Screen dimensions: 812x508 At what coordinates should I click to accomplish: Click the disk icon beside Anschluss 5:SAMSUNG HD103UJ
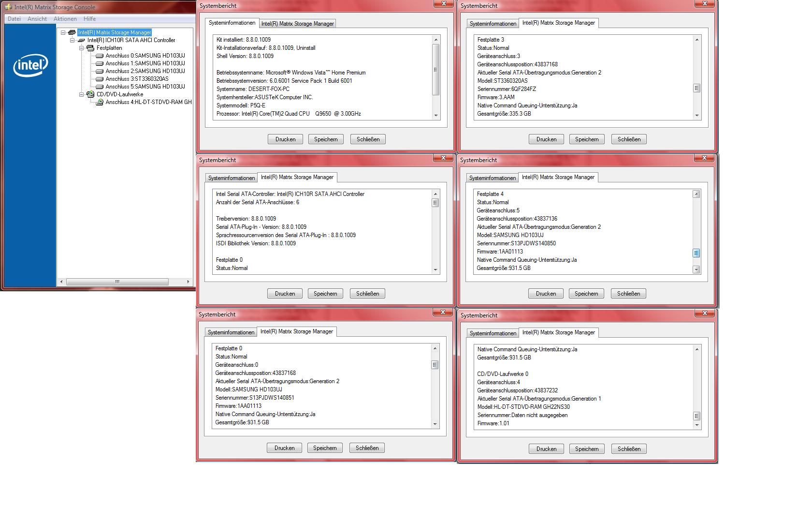[100, 87]
